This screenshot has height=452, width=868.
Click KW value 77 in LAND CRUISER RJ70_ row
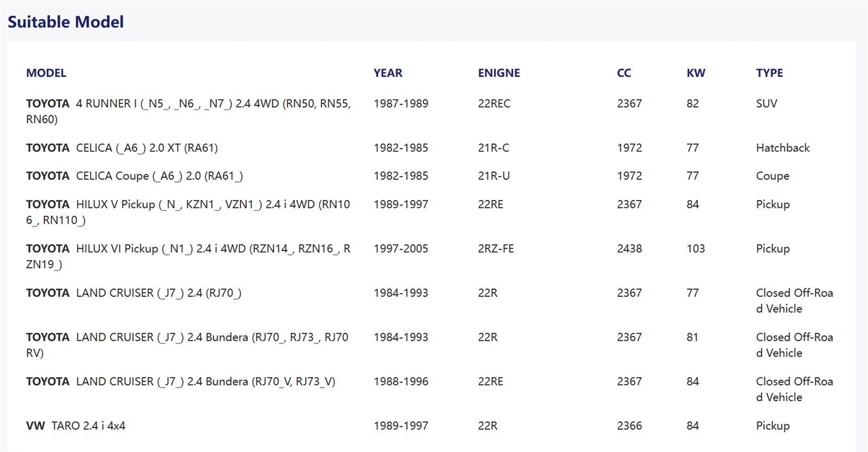693,293
